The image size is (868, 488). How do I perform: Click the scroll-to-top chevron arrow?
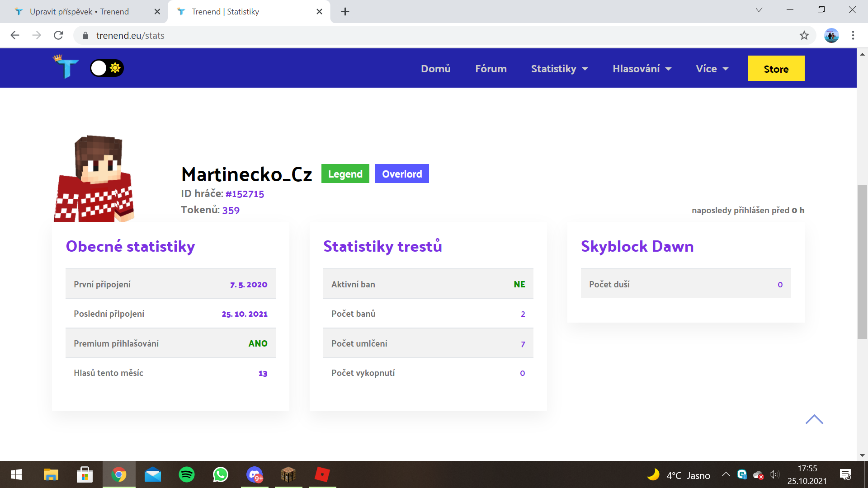(814, 419)
